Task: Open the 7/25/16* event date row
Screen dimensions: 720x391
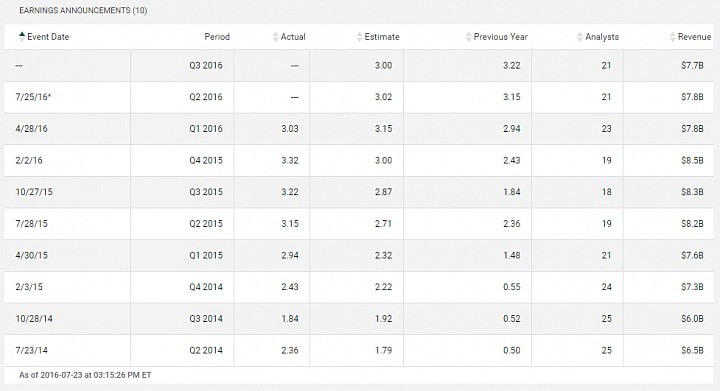Action: (359, 97)
